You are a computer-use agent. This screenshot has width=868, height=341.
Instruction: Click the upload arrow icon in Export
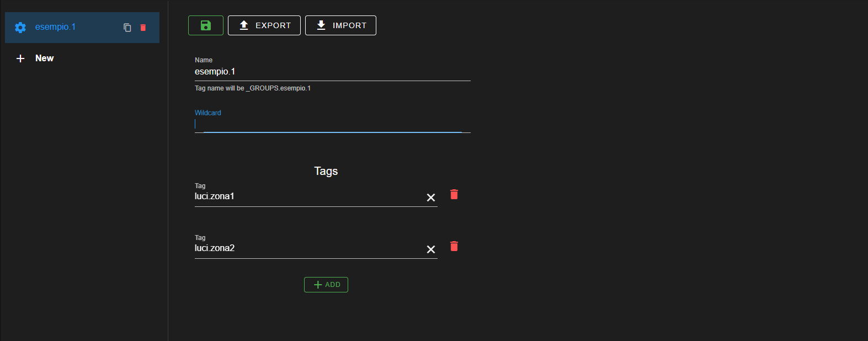tap(244, 25)
